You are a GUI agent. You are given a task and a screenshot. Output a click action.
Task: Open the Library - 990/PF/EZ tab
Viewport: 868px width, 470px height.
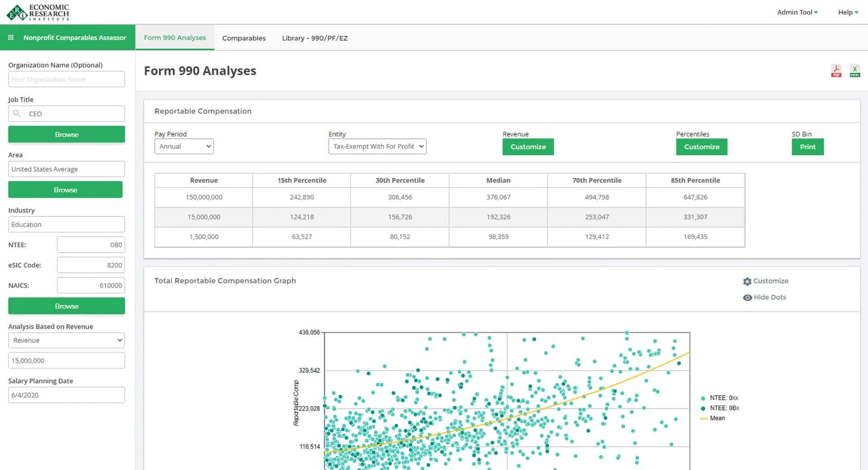point(315,38)
